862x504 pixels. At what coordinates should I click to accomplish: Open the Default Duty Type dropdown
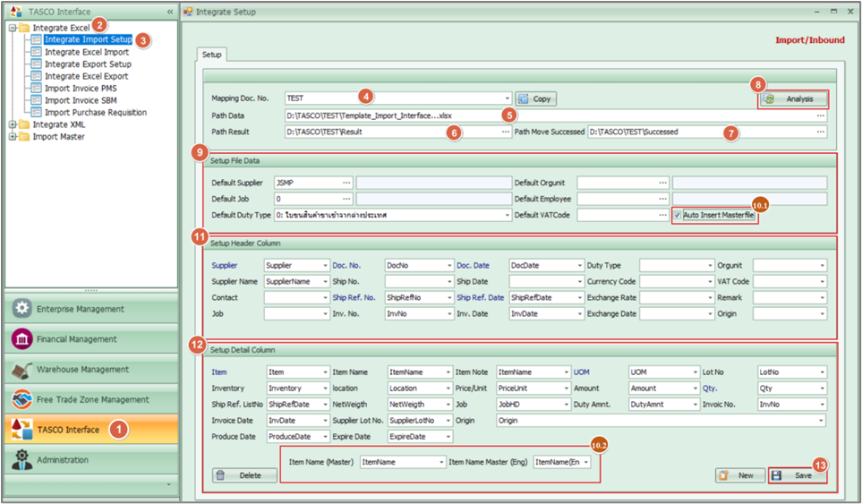coord(508,215)
